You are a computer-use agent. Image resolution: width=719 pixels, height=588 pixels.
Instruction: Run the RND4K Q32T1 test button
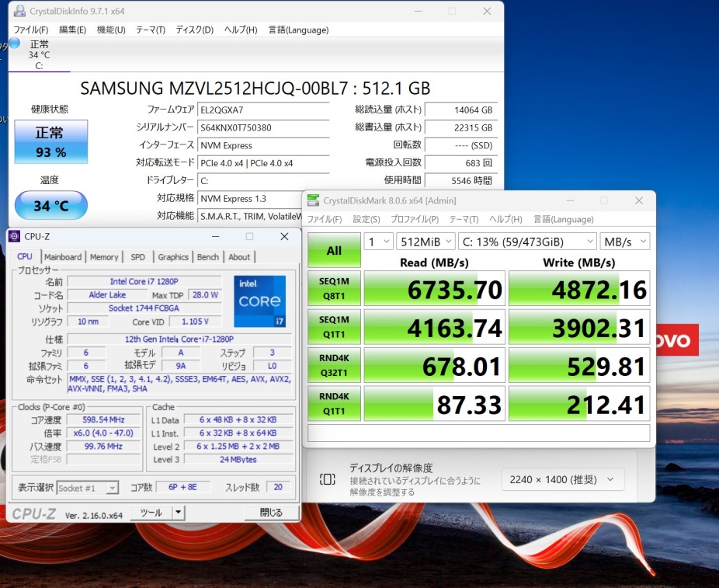334,365
